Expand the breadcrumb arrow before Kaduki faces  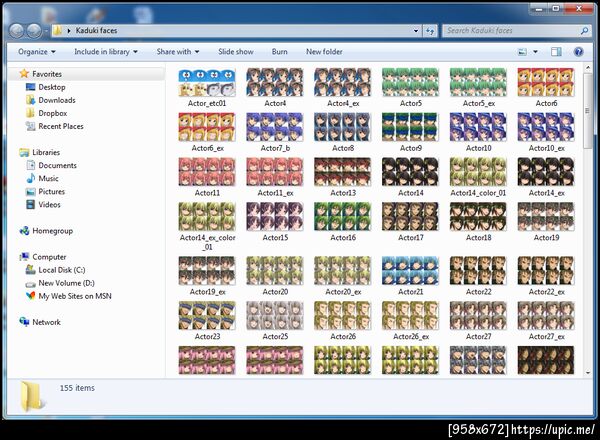[68, 31]
